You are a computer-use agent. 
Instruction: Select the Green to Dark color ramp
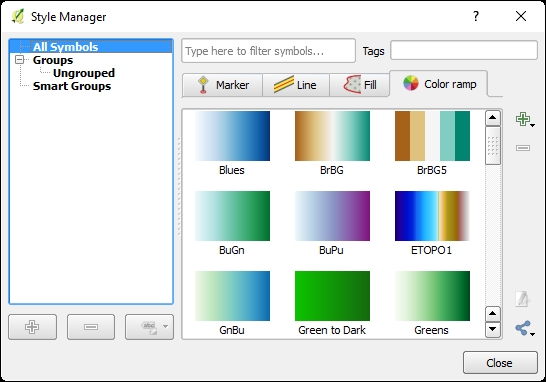coord(332,303)
